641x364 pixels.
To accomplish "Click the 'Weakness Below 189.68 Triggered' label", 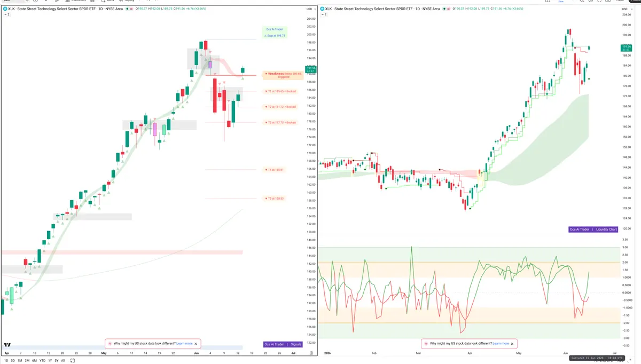I will point(283,75).
